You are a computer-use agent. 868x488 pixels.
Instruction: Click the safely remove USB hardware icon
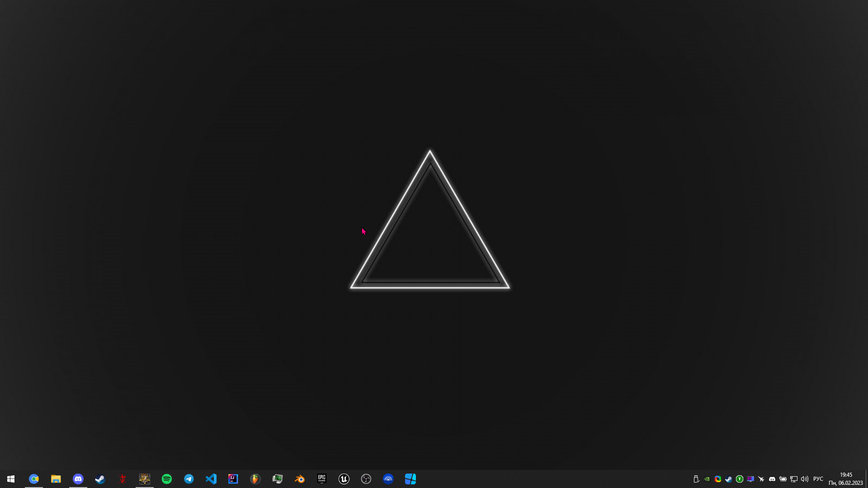696,479
